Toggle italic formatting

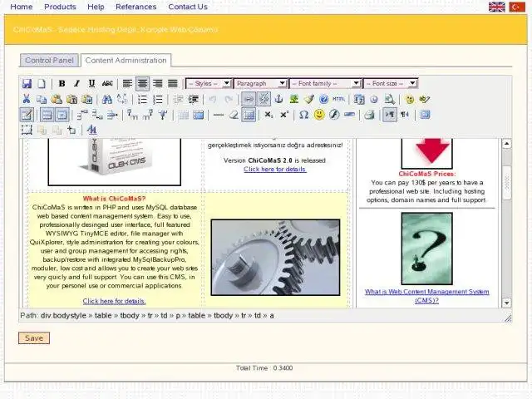(x=76, y=83)
